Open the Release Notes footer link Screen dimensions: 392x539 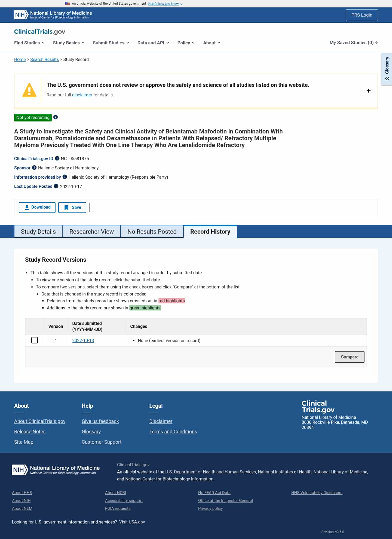click(x=30, y=431)
